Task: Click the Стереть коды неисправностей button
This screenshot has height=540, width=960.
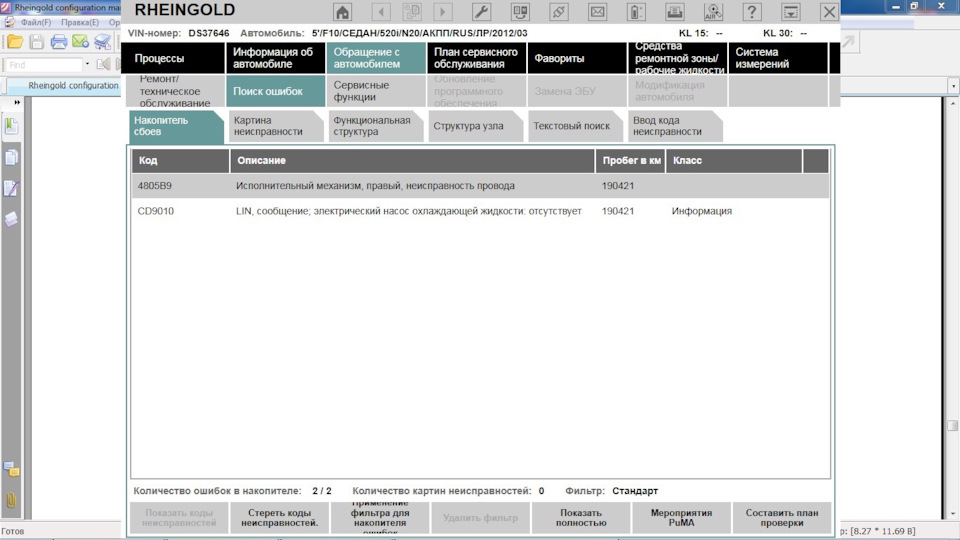Action: (x=280, y=518)
